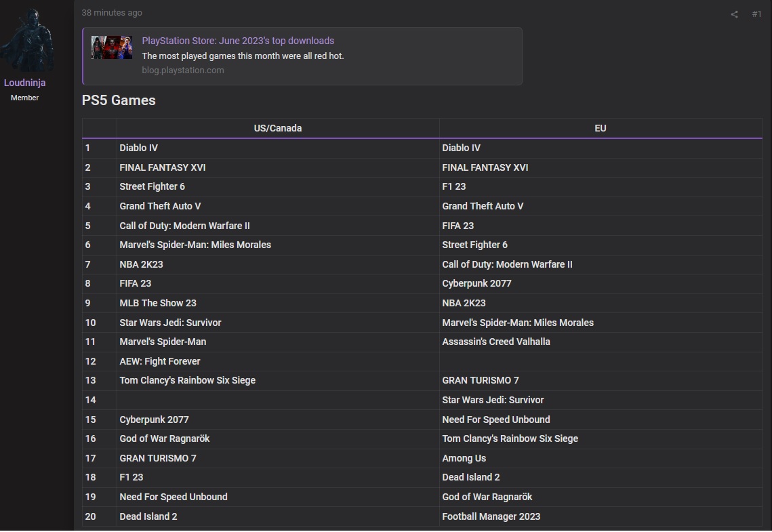Viewport: 772px width, 532px height.
Task: Select Marvel's Spider-Man: Miles Morales in EU column
Action: pyautogui.click(x=517, y=323)
